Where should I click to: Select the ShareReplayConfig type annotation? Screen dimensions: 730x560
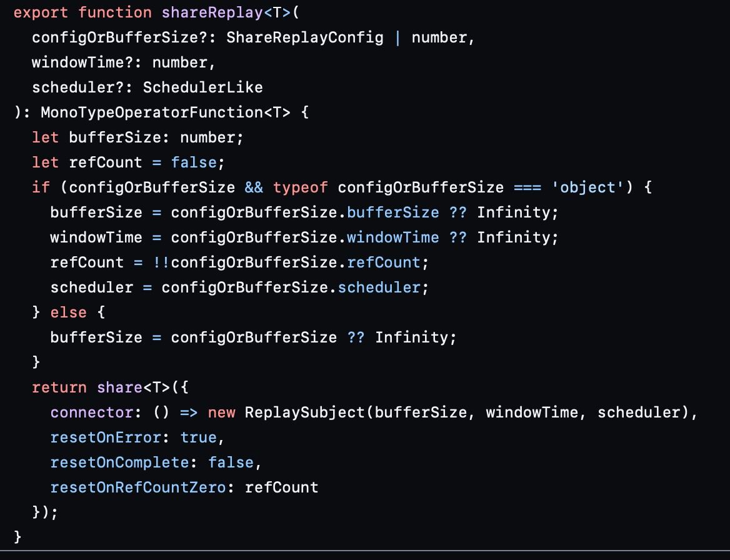pyautogui.click(x=305, y=37)
